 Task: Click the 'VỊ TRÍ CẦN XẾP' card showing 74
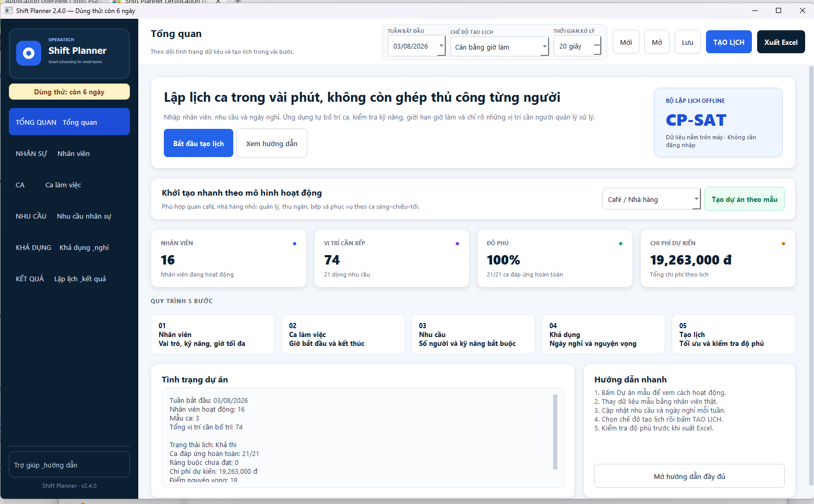392,258
